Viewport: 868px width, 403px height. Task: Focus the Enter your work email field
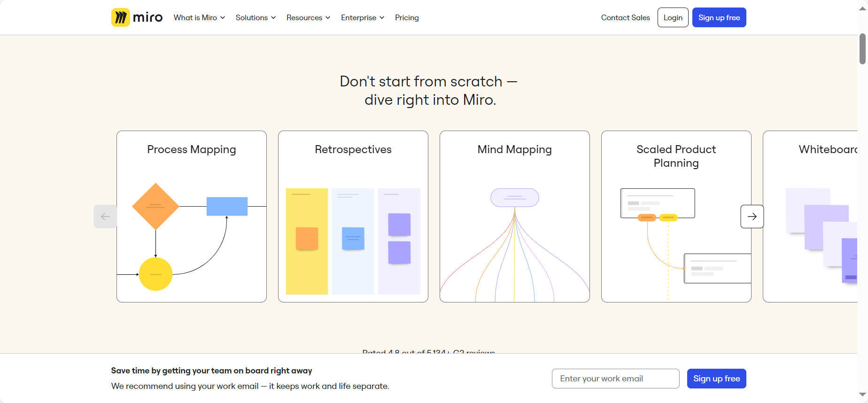[616, 379]
